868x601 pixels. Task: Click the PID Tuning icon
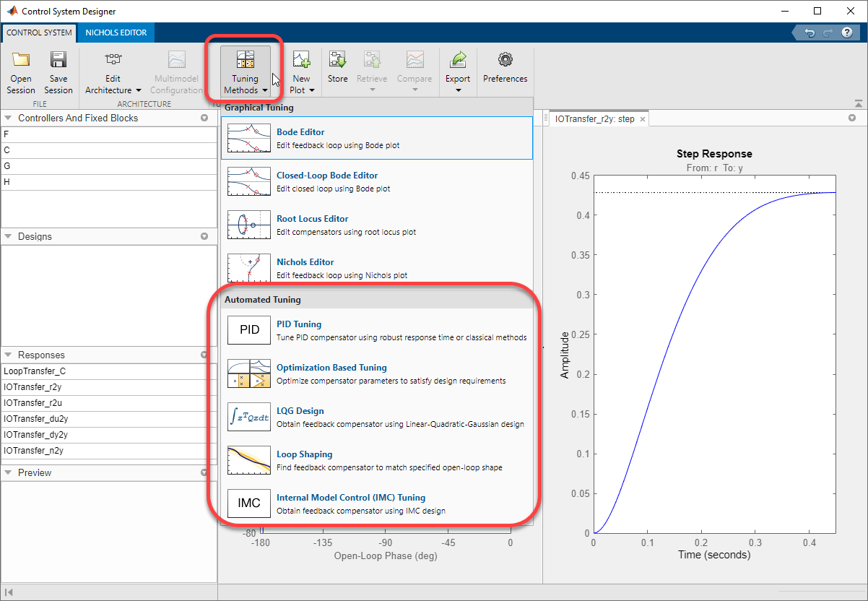click(x=249, y=330)
